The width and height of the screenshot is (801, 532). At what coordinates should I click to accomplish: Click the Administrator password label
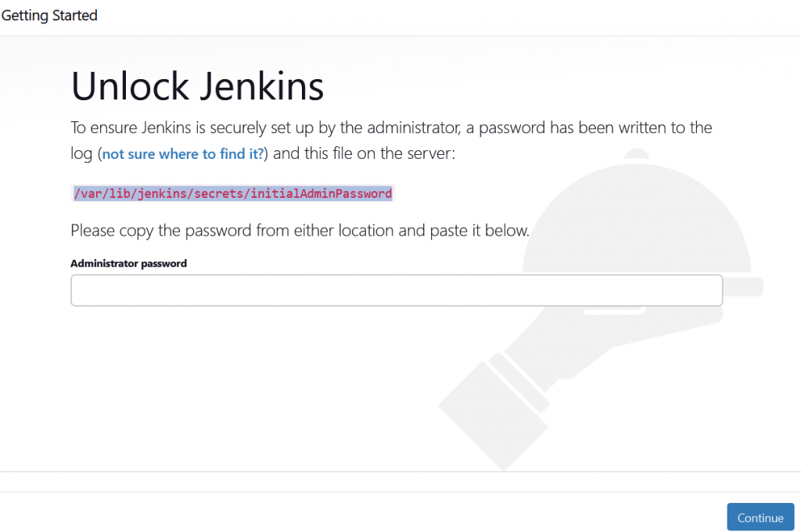[x=128, y=263]
